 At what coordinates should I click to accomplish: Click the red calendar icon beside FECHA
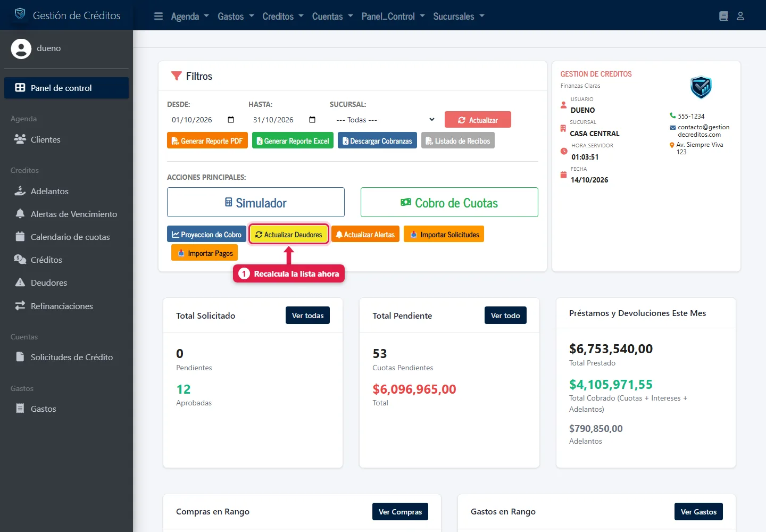563,174
